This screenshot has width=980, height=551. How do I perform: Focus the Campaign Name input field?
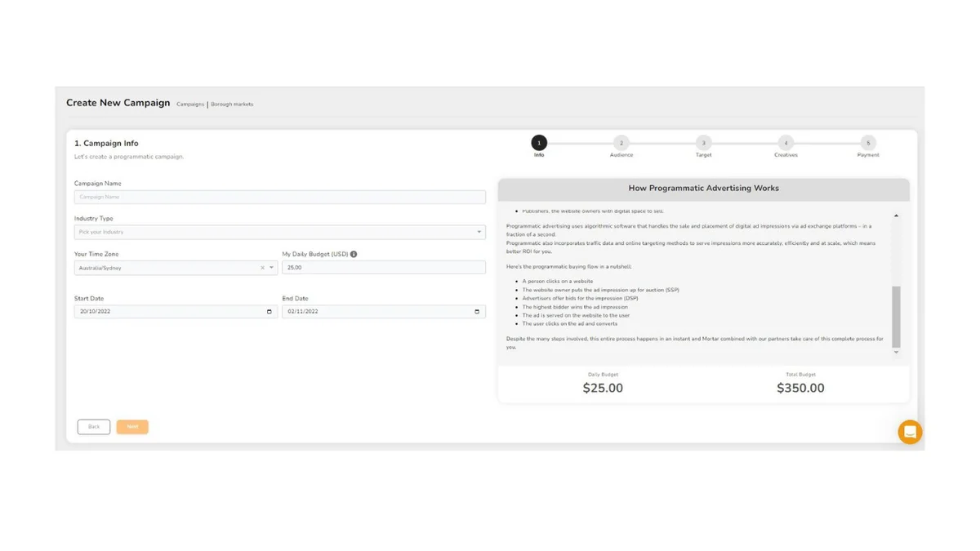[280, 197]
